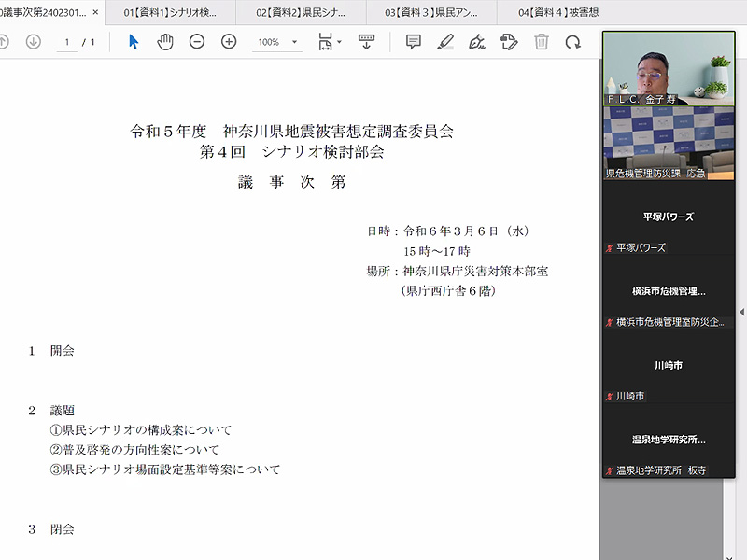Open the 100% zoom level dropdown
This screenshot has height=560, width=747.
click(x=276, y=42)
